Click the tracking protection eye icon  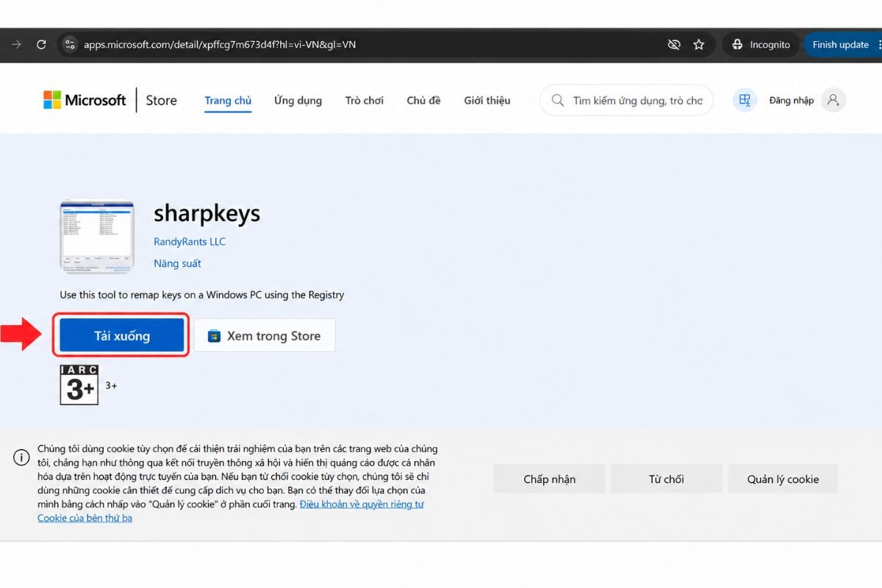click(x=673, y=45)
